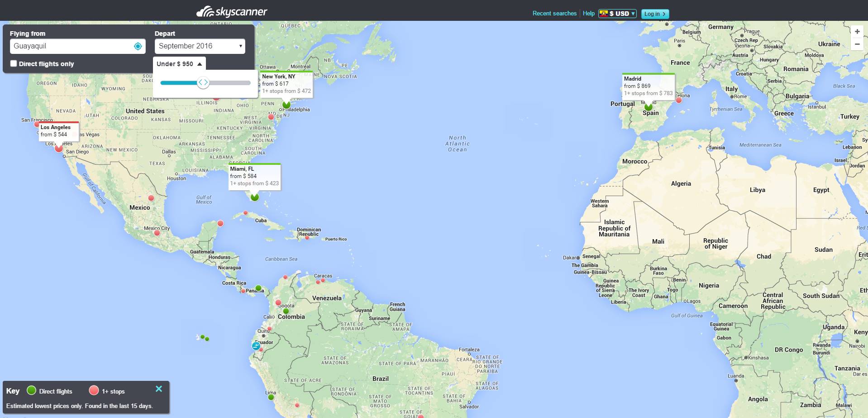The width and height of the screenshot is (868, 418).
Task: Click the Guayaquil origin plane marker
Action: pos(256,346)
